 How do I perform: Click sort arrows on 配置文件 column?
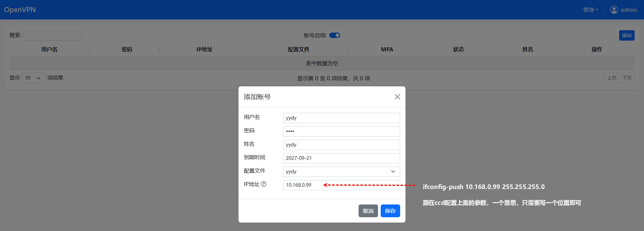[x=347, y=49]
